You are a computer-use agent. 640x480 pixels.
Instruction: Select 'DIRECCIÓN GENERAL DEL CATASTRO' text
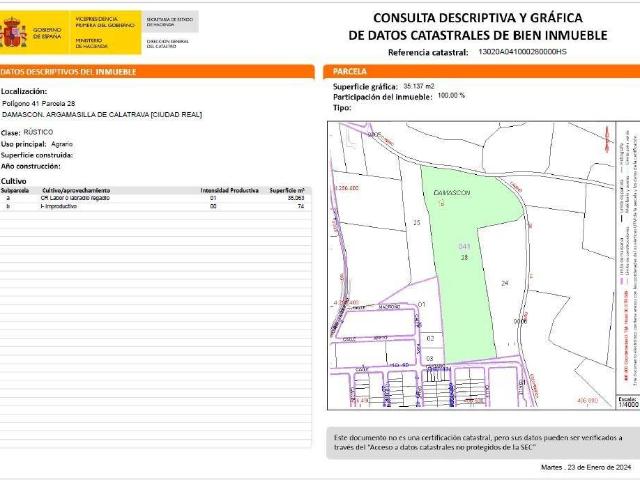[x=168, y=44]
